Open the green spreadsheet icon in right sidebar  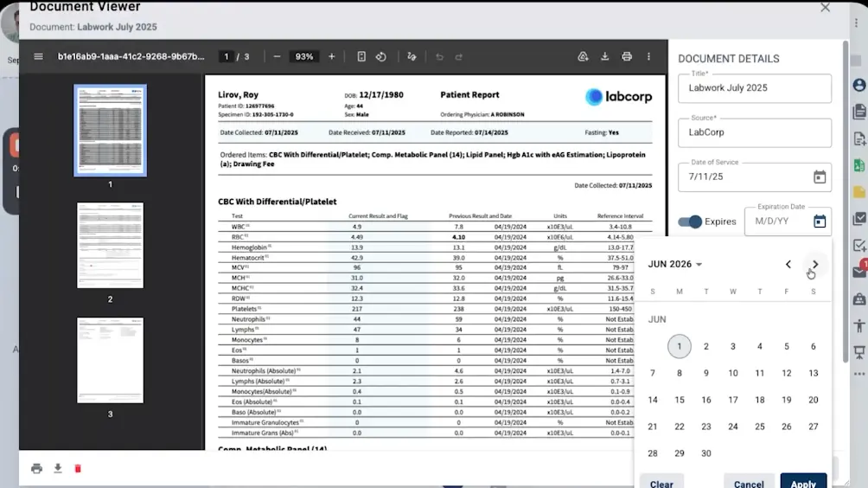(x=859, y=165)
